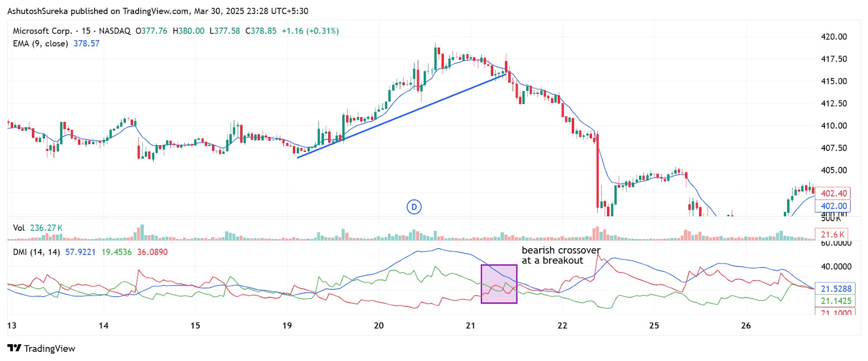868x361 pixels.
Task: Click the volume value 236.27 K
Action: tap(47, 228)
